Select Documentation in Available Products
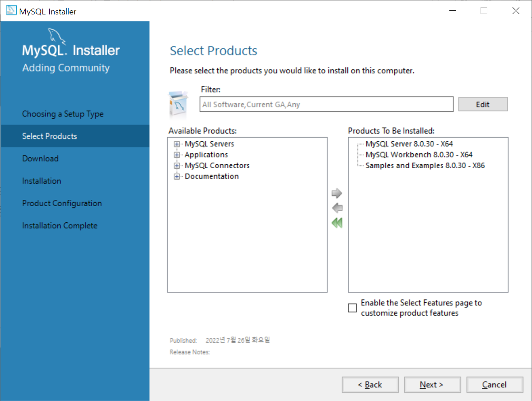The width and height of the screenshot is (532, 401). [212, 176]
